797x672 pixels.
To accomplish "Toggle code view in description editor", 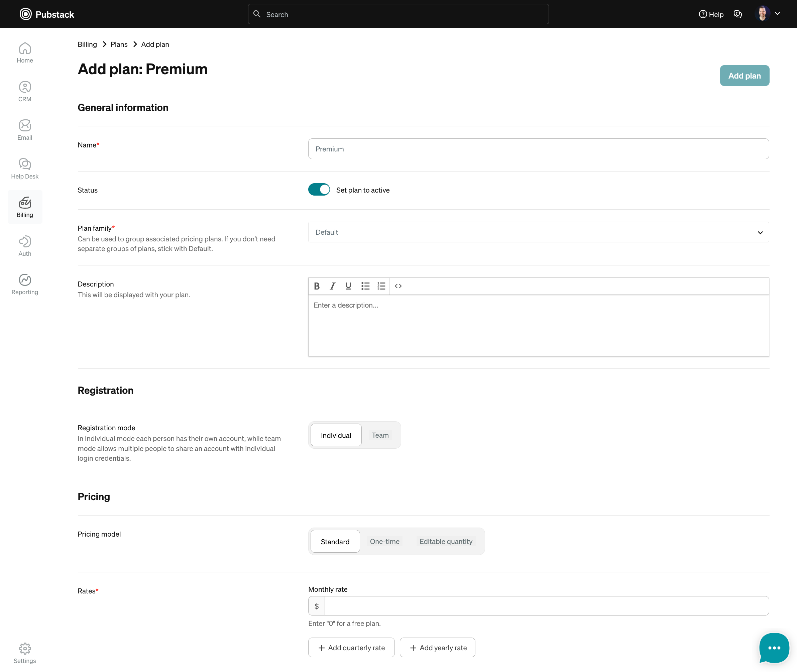I will click(398, 286).
